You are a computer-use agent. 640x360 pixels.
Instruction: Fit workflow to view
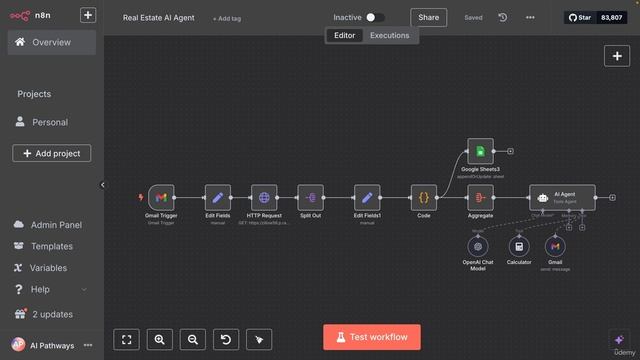point(127,339)
